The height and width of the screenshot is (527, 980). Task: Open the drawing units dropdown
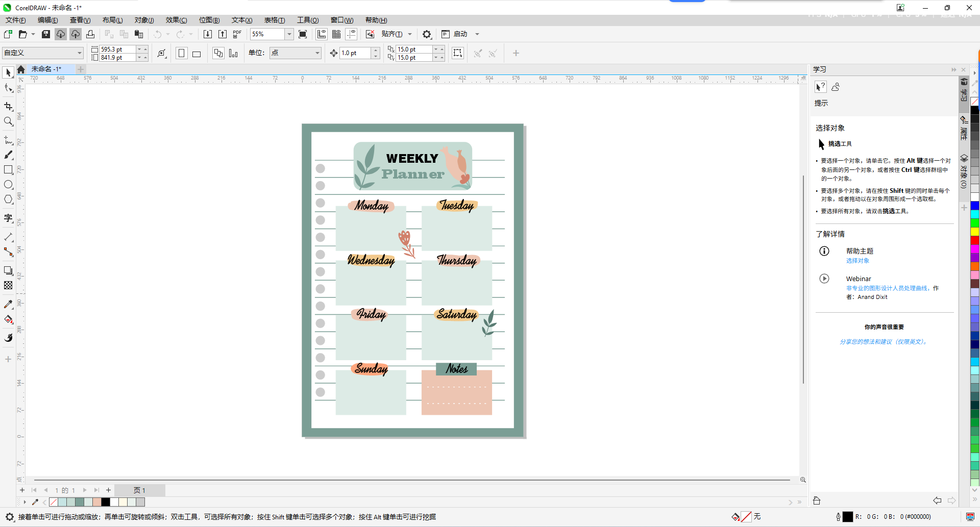coord(316,53)
